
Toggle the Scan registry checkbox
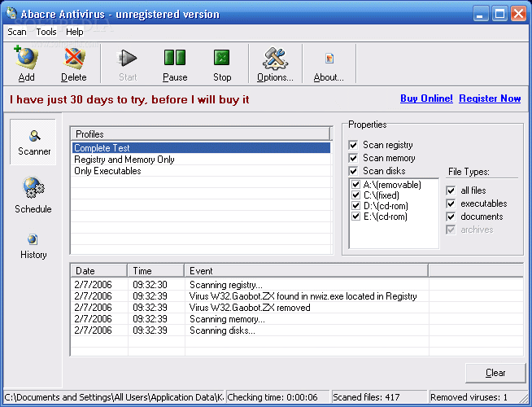(x=353, y=145)
